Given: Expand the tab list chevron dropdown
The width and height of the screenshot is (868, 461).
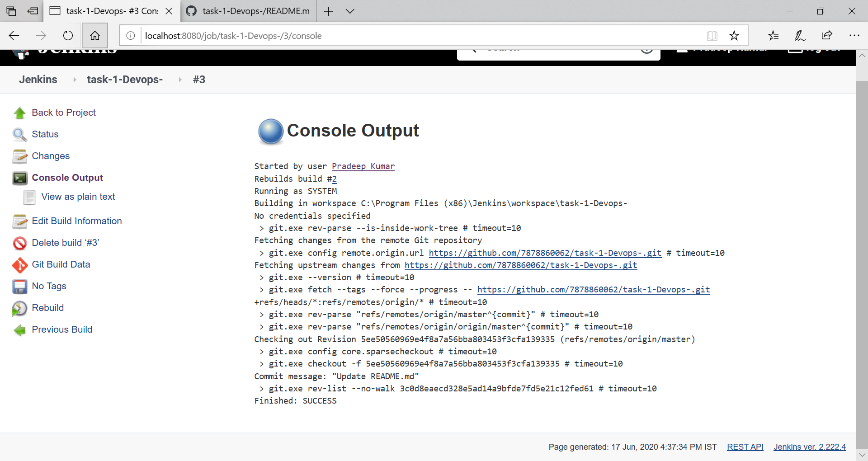Looking at the screenshot, I should coord(350,11).
